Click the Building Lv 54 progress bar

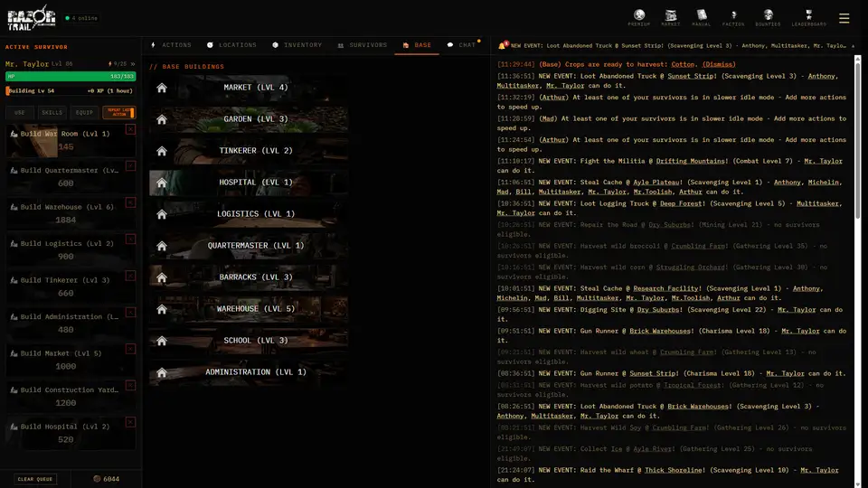pos(71,90)
